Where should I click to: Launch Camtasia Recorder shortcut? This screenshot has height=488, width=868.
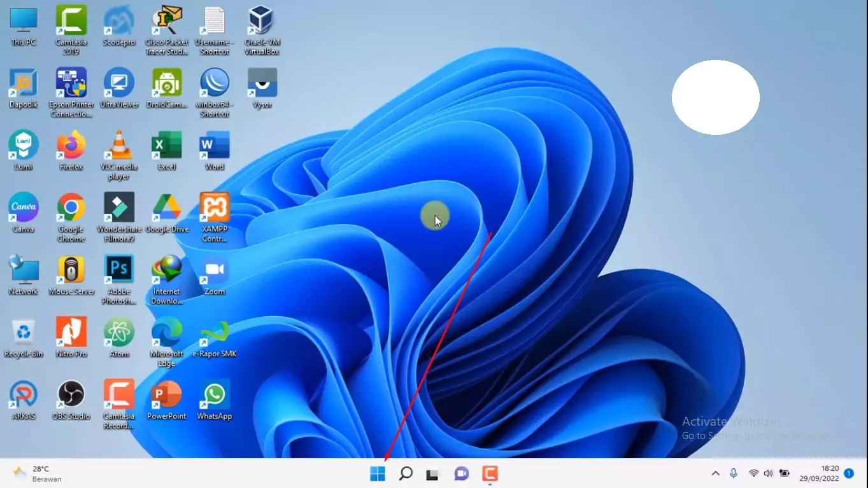point(119,404)
